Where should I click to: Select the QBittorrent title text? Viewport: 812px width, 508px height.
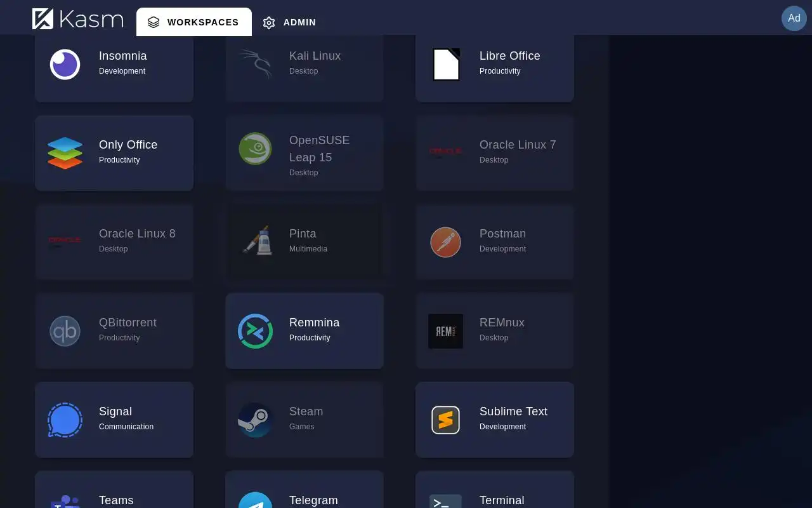[x=128, y=323]
